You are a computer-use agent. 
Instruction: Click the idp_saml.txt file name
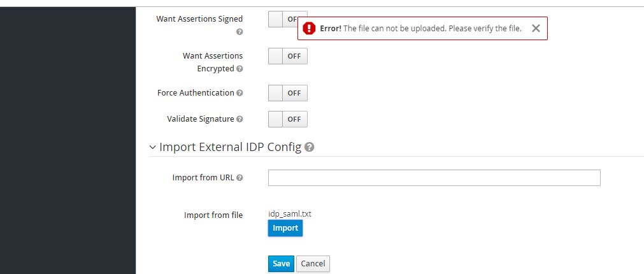pos(290,214)
